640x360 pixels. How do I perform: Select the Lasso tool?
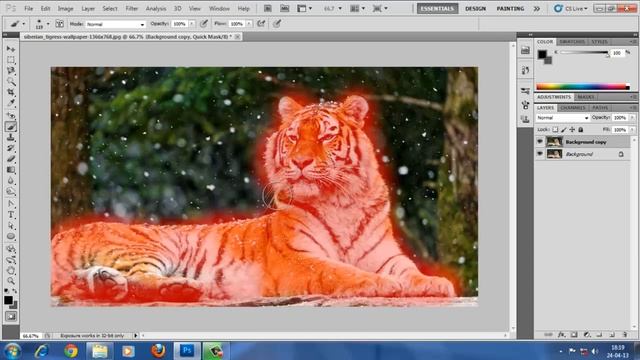(11, 71)
